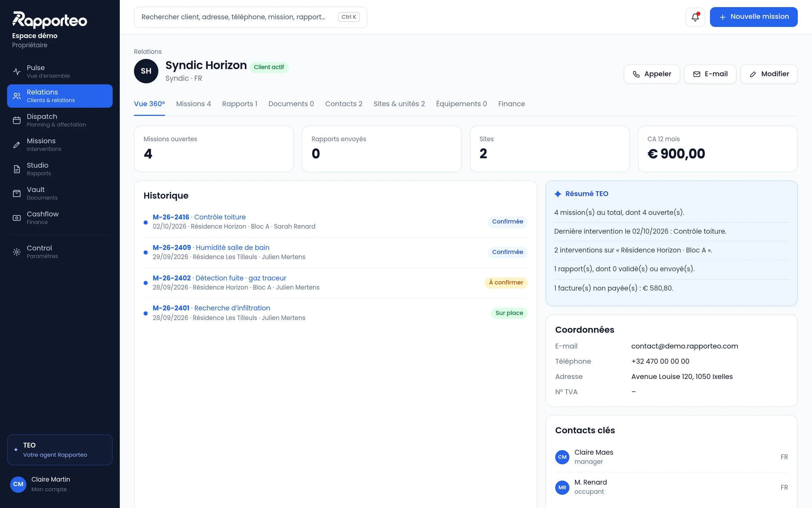812x508 pixels.
Task: Open the Finance tab
Action: [512, 104]
